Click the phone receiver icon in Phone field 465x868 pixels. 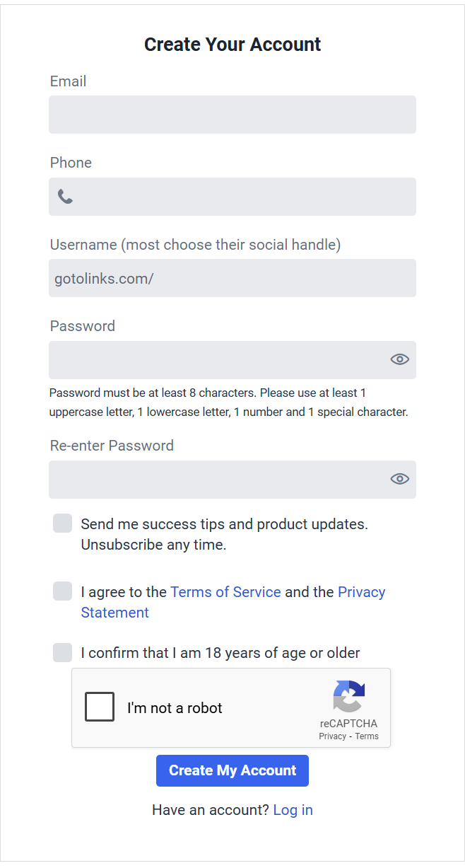[x=66, y=197]
